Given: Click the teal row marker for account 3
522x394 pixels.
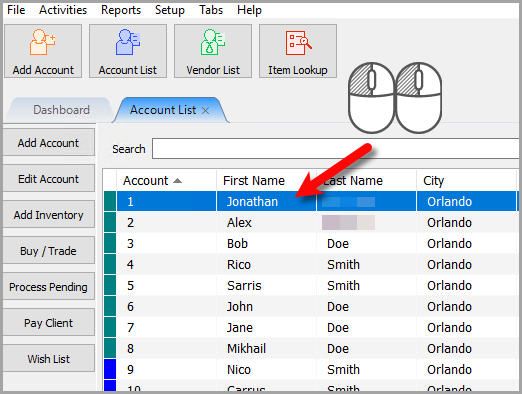Looking at the screenshot, I should [110, 243].
